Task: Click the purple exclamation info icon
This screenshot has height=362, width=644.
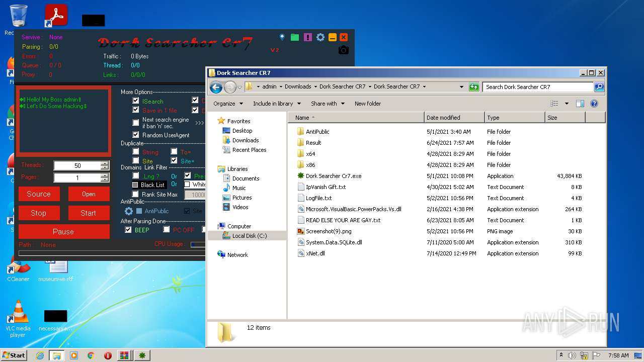Action: click(x=308, y=37)
